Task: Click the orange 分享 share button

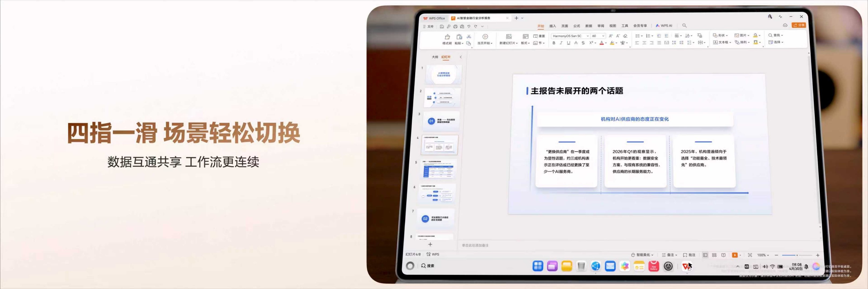Action: click(x=799, y=25)
